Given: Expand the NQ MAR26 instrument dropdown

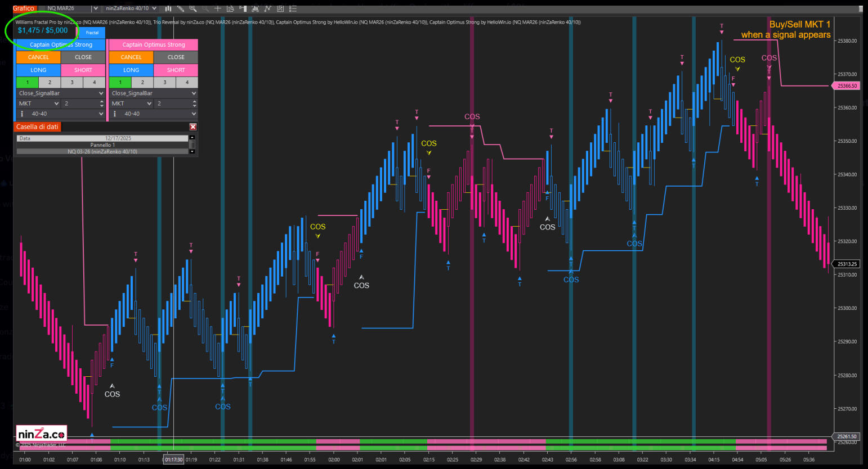Looking at the screenshot, I should (95, 8).
